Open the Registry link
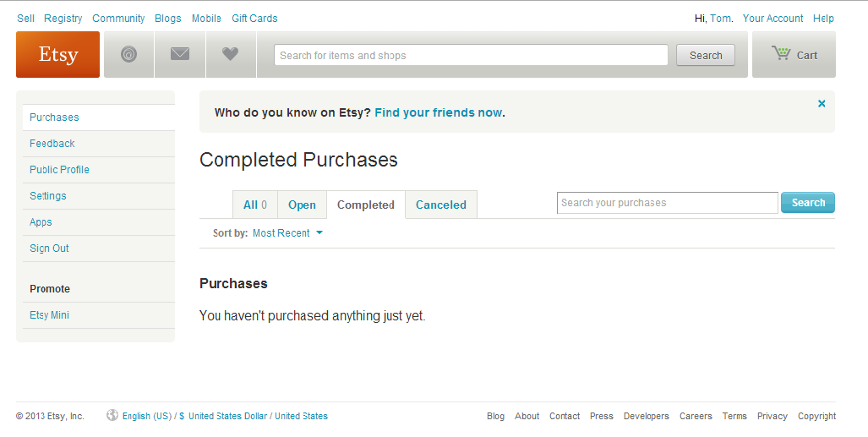Screen dimensions: 868x437 63,19
